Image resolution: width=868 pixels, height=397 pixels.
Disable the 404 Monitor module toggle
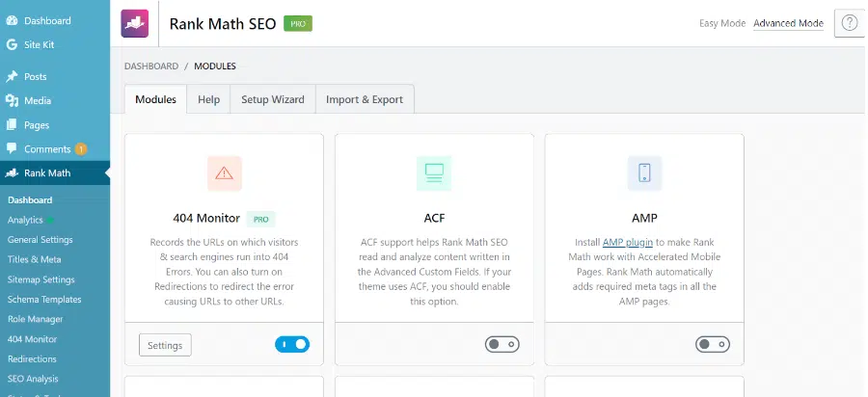point(292,345)
